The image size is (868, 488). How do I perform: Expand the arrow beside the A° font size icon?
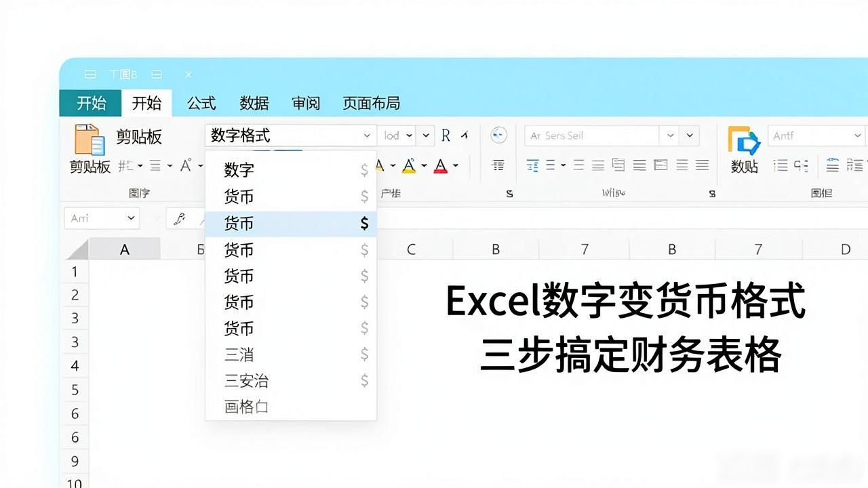click(x=201, y=165)
